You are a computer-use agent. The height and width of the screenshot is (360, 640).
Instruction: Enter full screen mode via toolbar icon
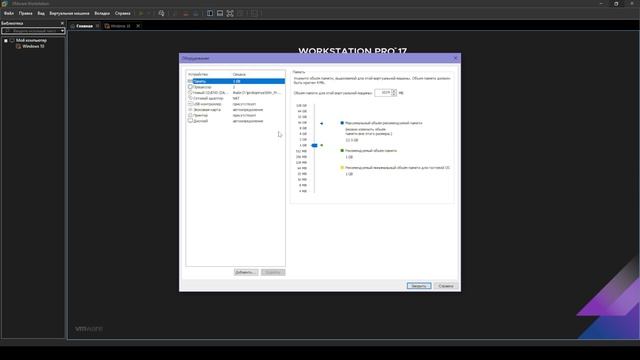point(230,13)
